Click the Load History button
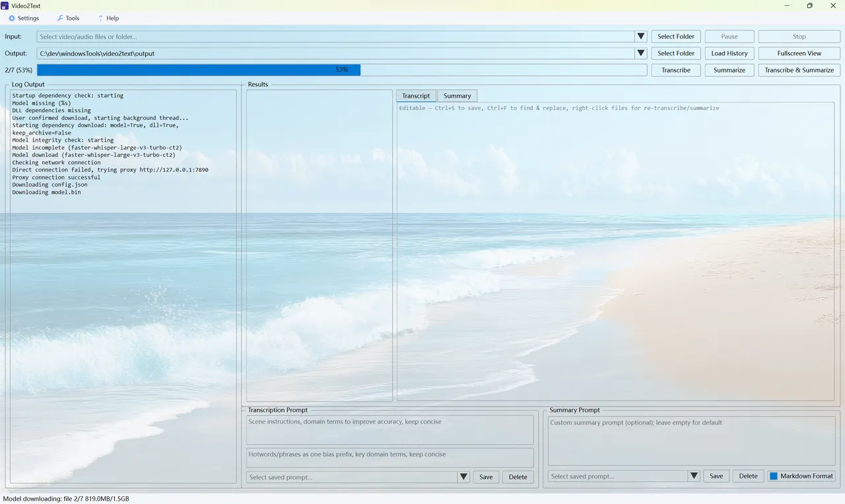This screenshot has height=504, width=845. coord(729,53)
